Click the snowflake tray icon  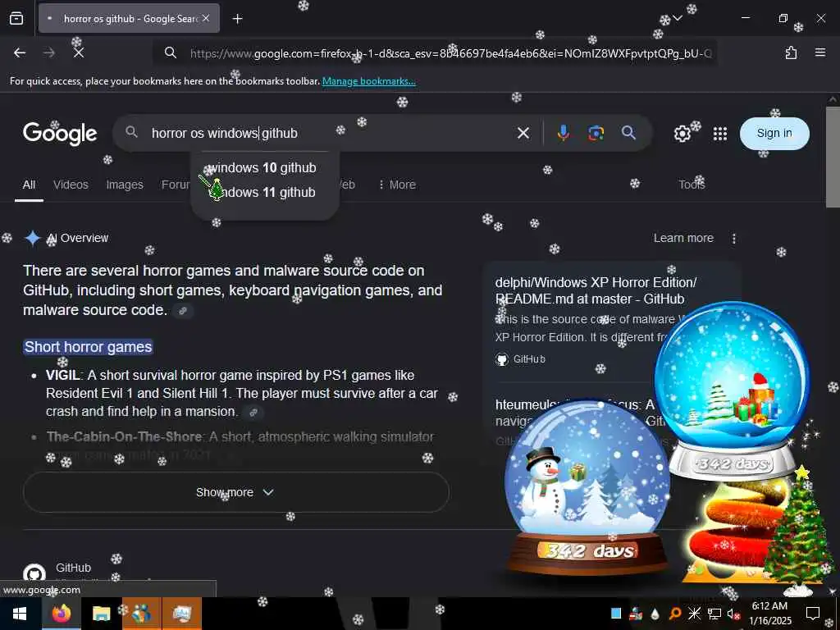pos(694,614)
